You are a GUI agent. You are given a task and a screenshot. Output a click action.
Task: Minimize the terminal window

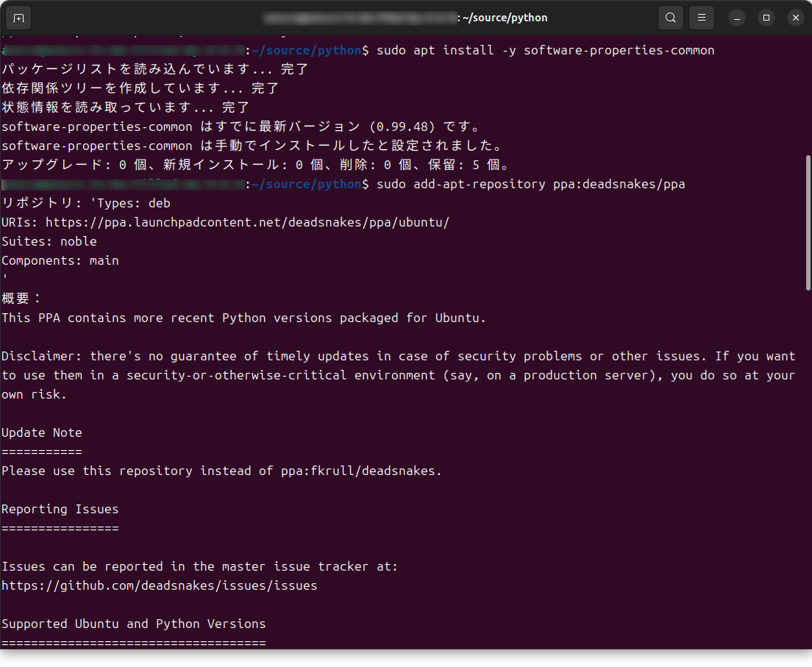click(x=737, y=18)
